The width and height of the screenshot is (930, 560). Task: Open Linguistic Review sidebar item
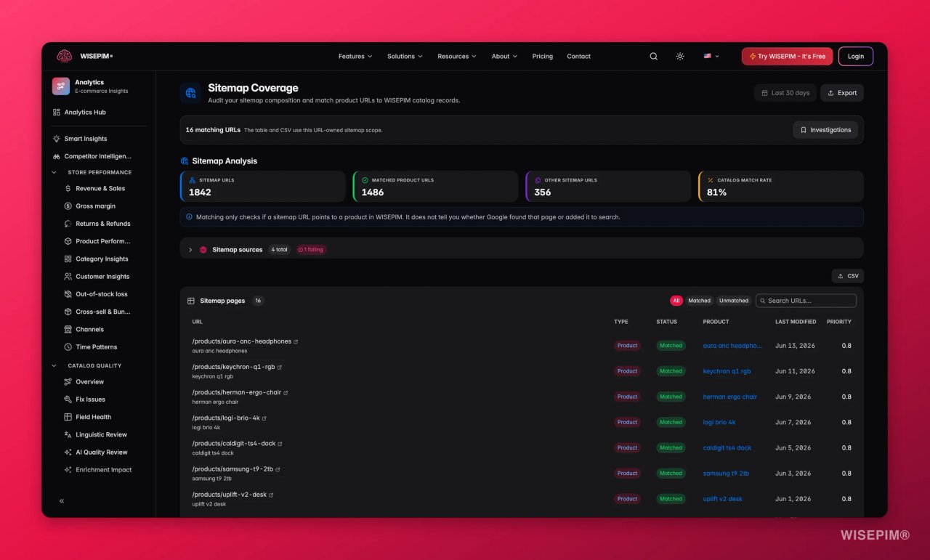(96, 434)
